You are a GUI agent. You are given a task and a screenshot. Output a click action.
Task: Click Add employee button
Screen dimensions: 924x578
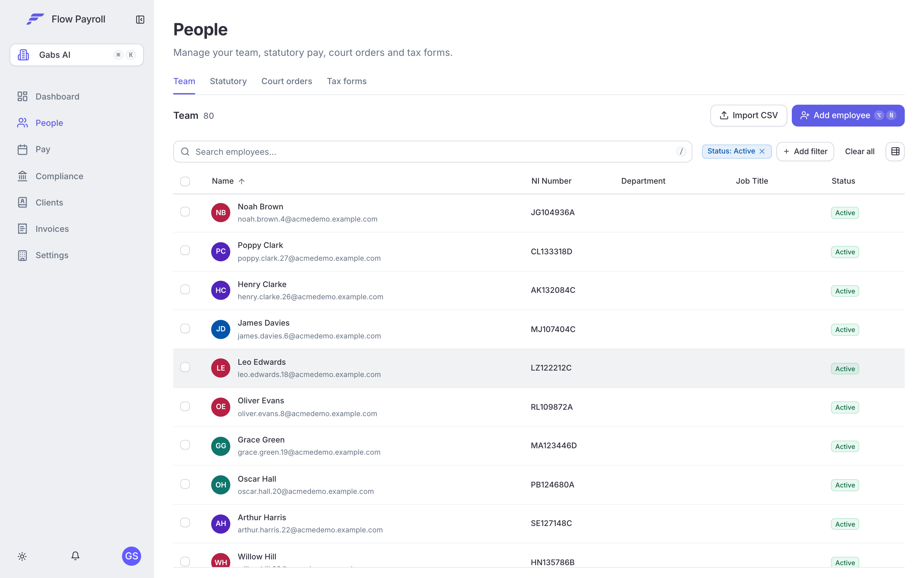point(848,116)
